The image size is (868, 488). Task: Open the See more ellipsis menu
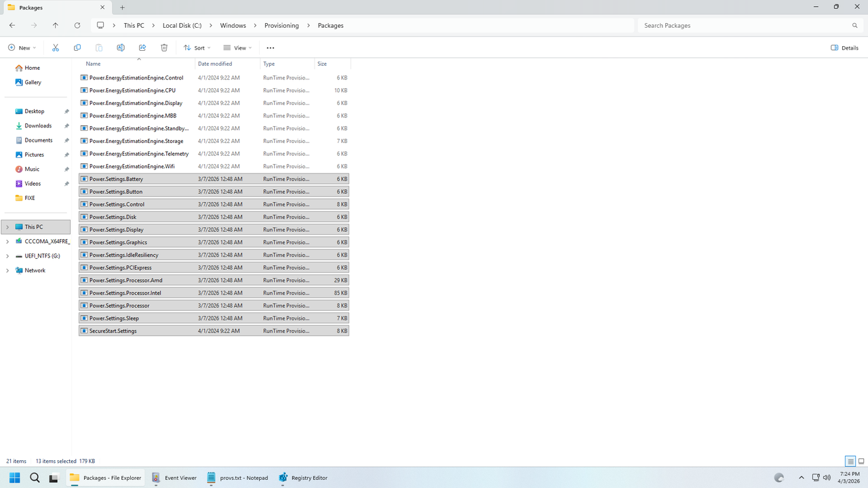271,48
